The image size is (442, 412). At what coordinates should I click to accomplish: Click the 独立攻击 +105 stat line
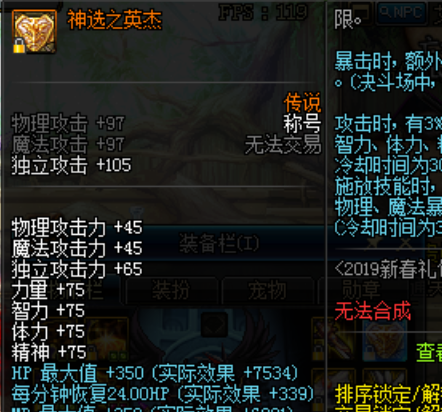tap(71, 165)
